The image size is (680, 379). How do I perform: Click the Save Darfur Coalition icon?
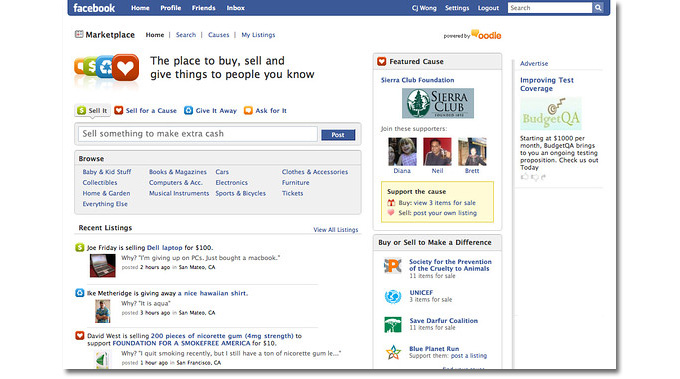click(x=393, y=324)
